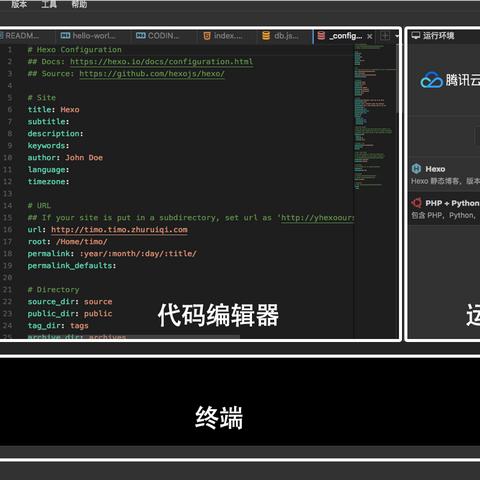Click the 'source_dir: source' line

coord(70,302)
